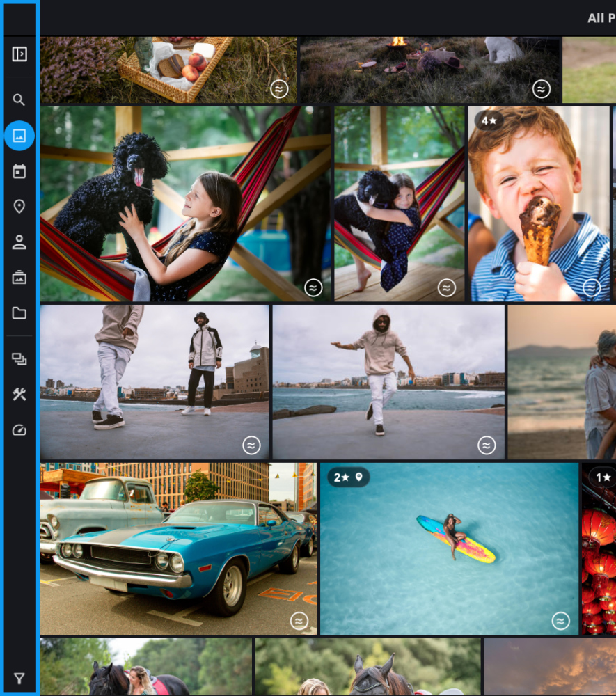Viewport: 616px width, 696px height.
Task: Click similar icon on surfer aerial photo
Action: coord(561,621)
